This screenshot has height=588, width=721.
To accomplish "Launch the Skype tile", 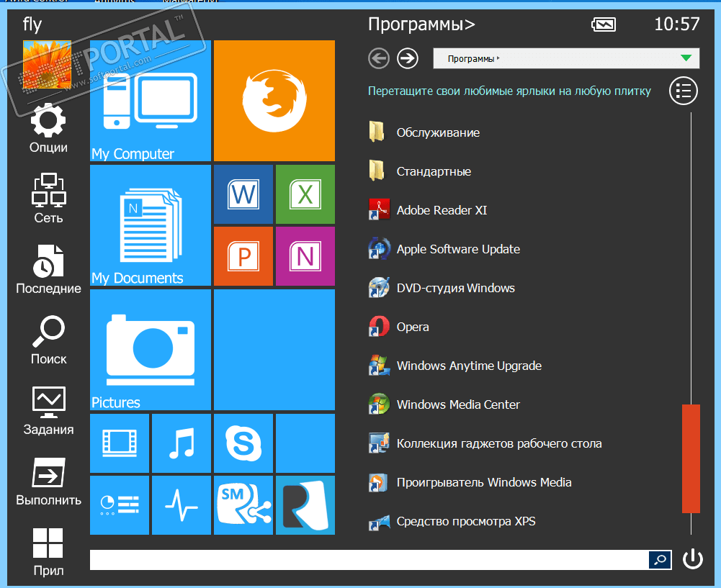I will pyautogui.click(x=243, y=443).
